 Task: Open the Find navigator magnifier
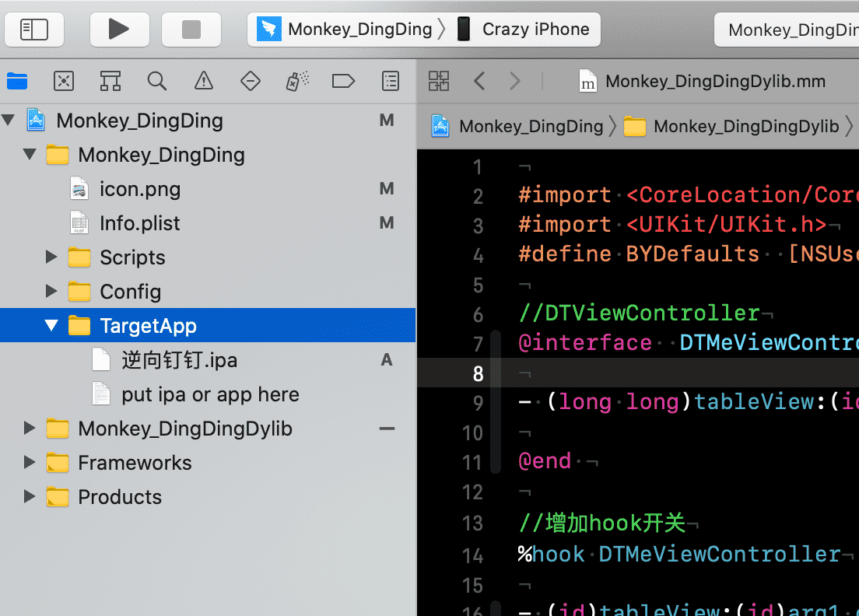pos(157,81)
